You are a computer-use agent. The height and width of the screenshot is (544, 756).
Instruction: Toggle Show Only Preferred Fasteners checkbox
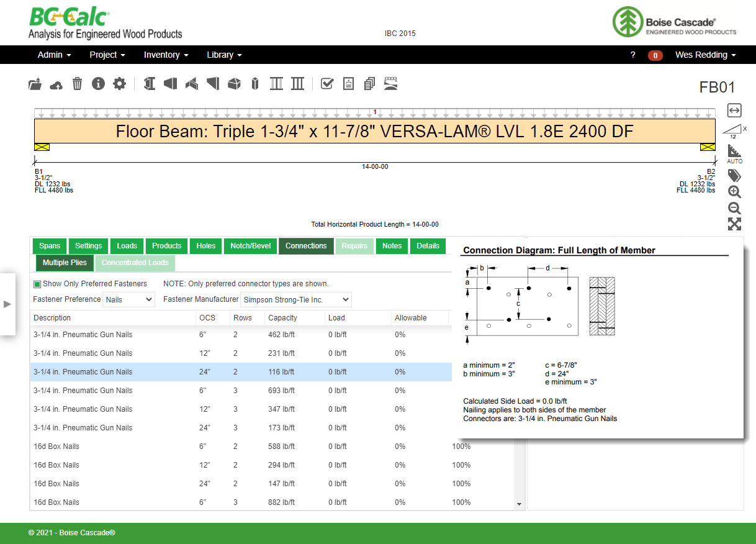37,284
